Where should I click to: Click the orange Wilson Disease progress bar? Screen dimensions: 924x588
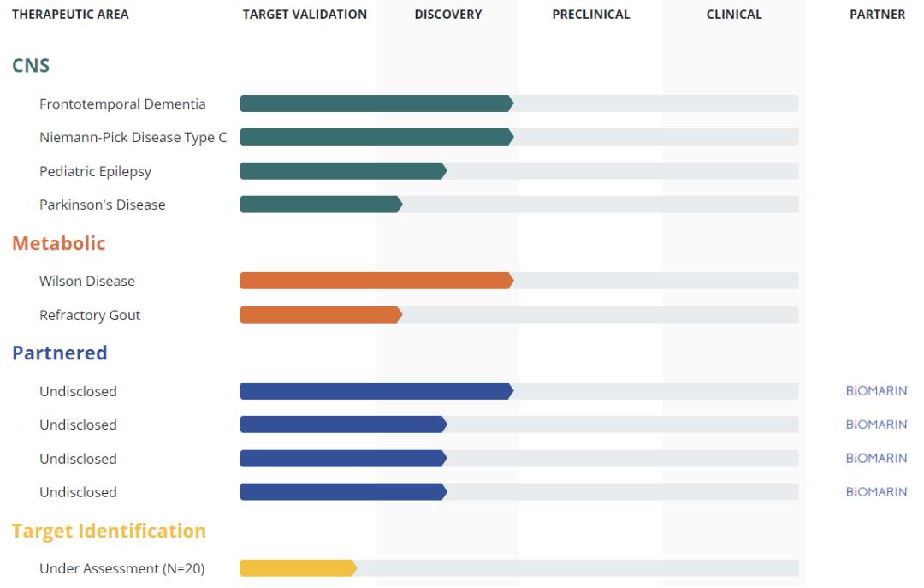click(x=376, y=281)
